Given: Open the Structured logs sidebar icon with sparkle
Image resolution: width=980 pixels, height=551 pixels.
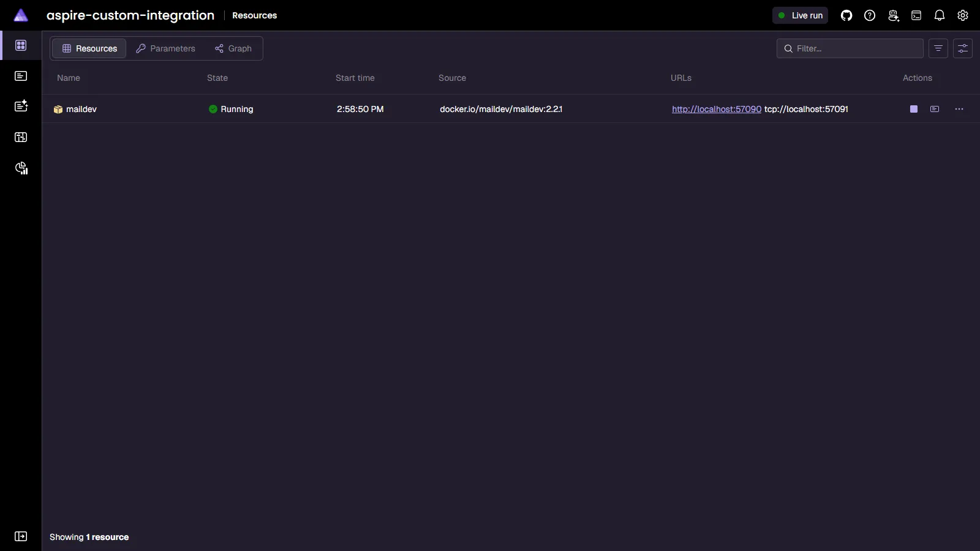Looking at the screenshot, I should pos(21,106).
